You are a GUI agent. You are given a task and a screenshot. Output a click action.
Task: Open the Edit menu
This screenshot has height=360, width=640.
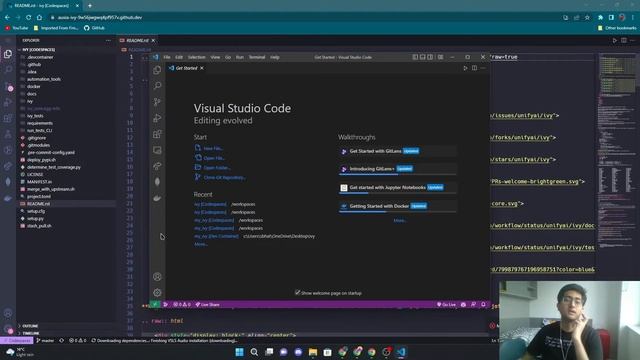coord(179,57)
